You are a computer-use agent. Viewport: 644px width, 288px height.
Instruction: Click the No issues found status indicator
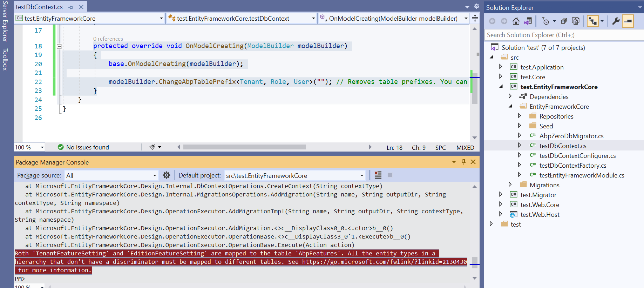pyautogui.click(x=83, y=147)
